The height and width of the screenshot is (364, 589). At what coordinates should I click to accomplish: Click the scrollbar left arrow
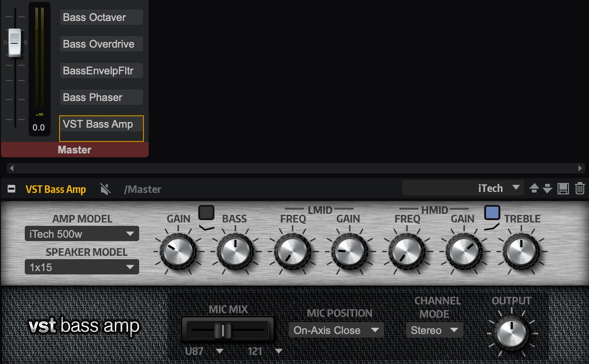click(11, 168)
